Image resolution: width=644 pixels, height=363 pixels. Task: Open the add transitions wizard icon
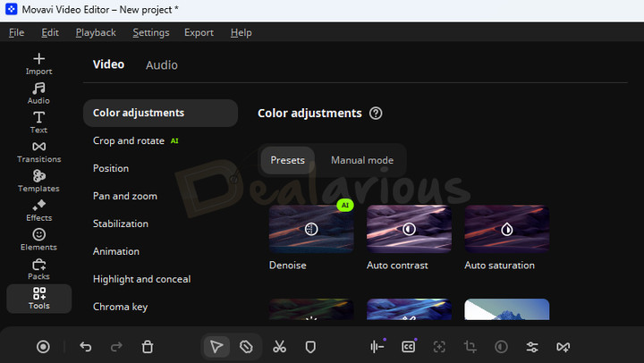[x=563, y=347]
